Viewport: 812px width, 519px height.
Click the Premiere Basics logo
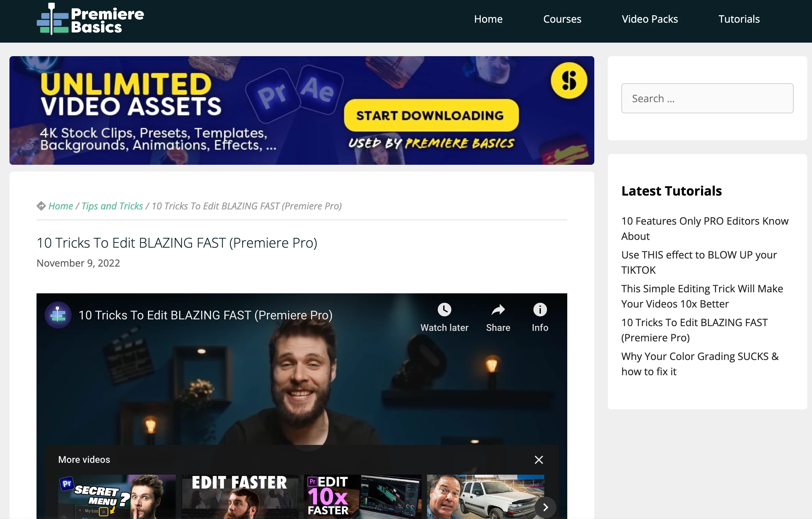click(x=90, y=20)
